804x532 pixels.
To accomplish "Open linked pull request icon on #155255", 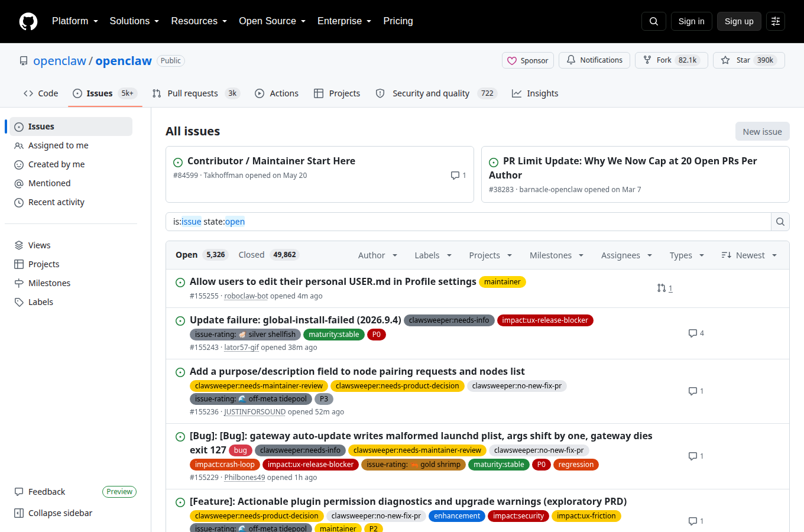I will [x=665, y=288].
